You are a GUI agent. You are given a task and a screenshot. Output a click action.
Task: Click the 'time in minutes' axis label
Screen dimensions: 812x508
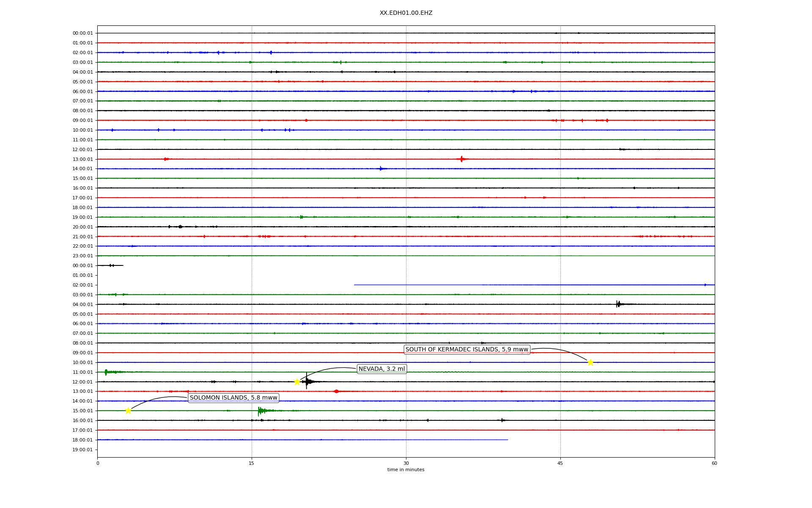click(x=406, y=470)
